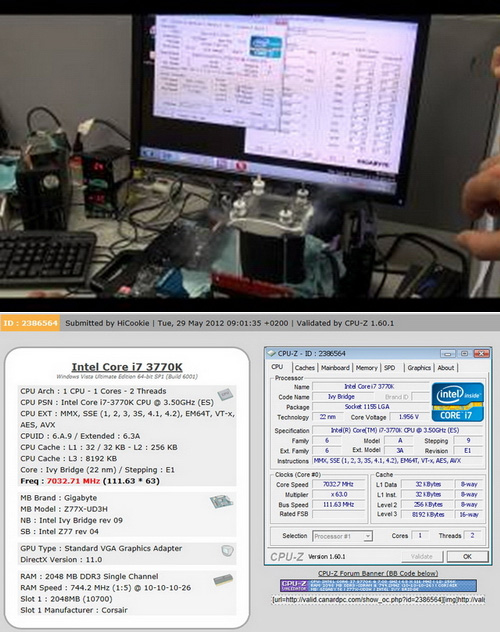Click the orange ID 2386564 badge
Image resolution: width=500 pixels, height=632 pixels.
[30, 323]
